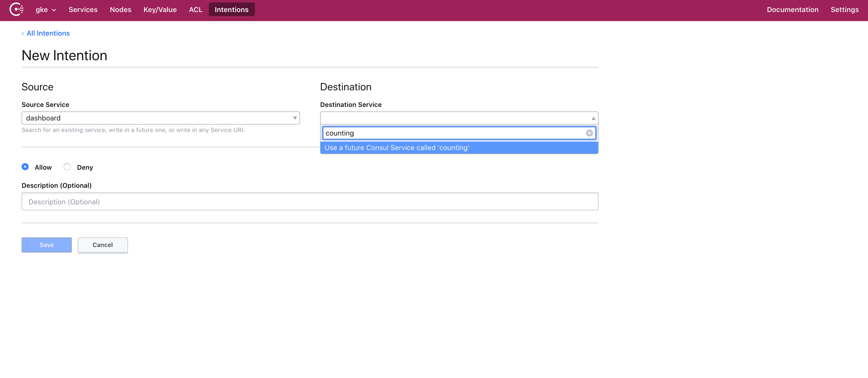Cancel creating the intention

coord(102,245)
